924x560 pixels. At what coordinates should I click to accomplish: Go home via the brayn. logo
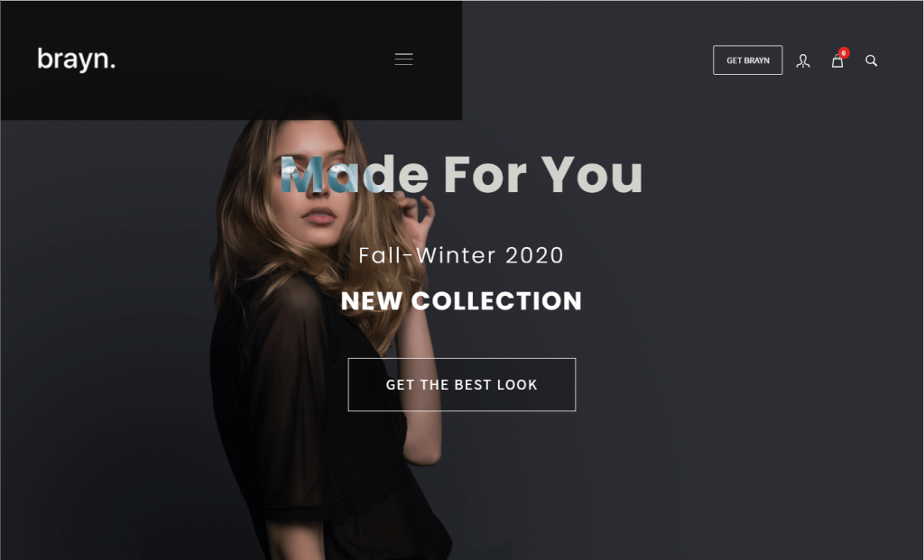point(77,60)
